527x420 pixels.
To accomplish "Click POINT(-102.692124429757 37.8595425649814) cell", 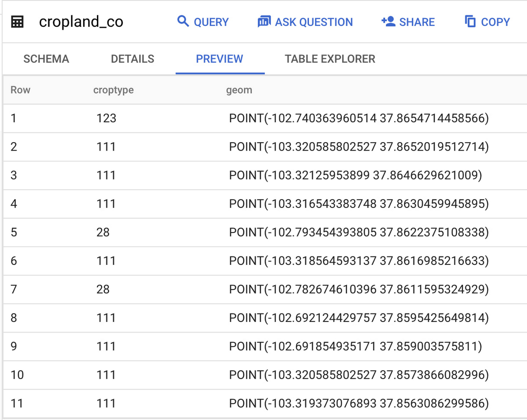I will pos(359,318).
